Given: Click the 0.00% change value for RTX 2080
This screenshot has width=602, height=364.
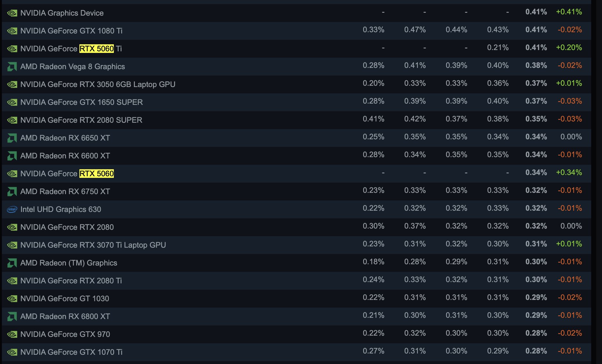Looking at the screenshot, I should coord(571,226).
